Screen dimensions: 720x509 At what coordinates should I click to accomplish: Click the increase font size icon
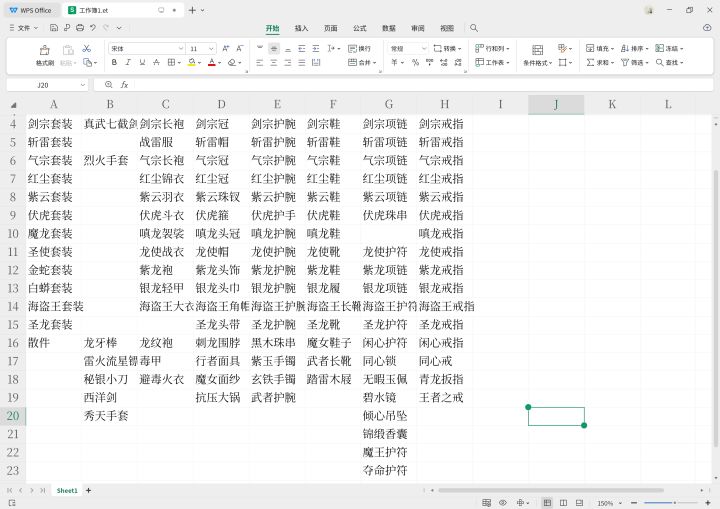[225, 48]
